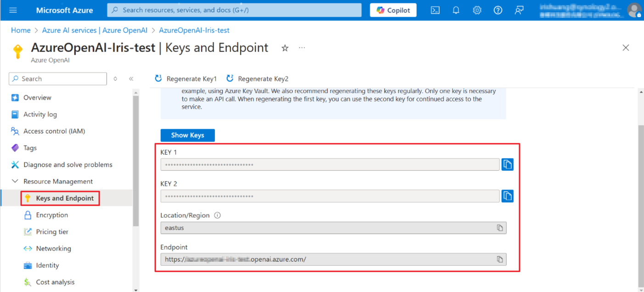Collapse the sidebar with double-chevron
The image size is (644, 292).
(x=131, y=79)
